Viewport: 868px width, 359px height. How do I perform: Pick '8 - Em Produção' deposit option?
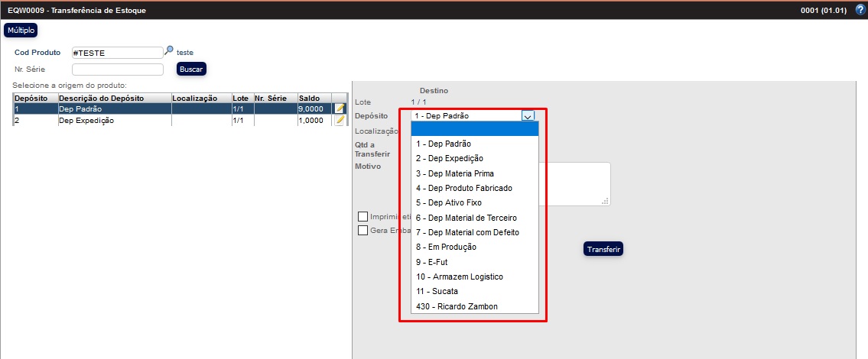(446, 247)
